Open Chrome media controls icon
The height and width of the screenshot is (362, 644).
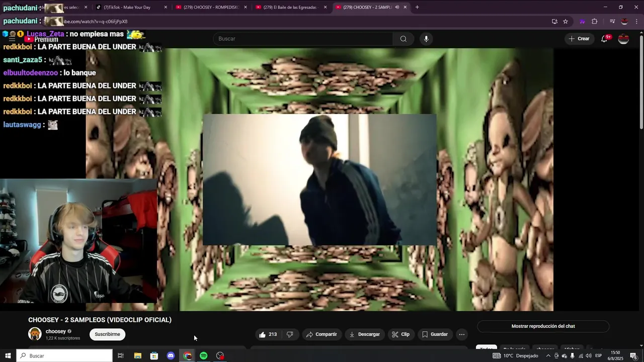(612, 21)
